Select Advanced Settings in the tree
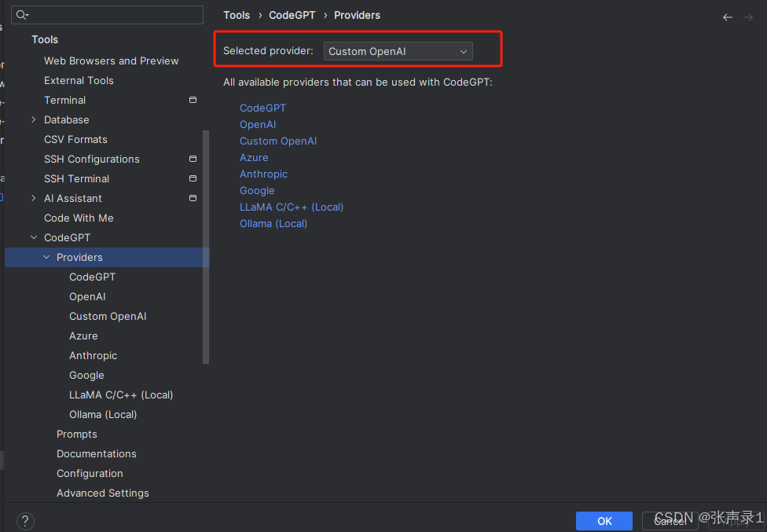The width and height of the screenshot is (767, 532). click(x=103, y=493)
